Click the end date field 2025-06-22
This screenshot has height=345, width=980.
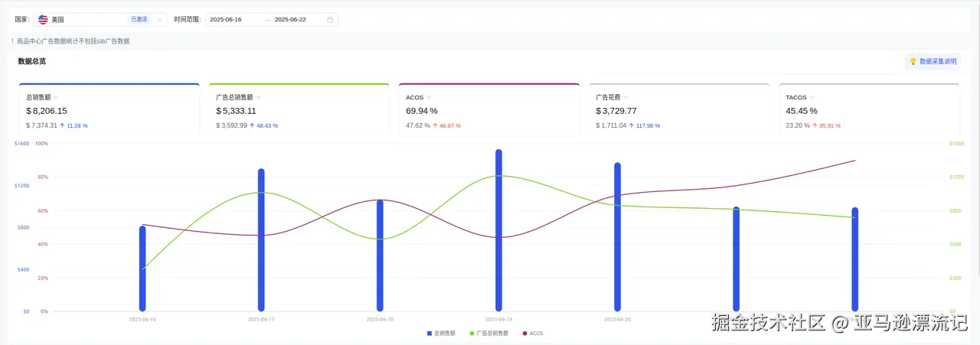[x=290, y=19]
